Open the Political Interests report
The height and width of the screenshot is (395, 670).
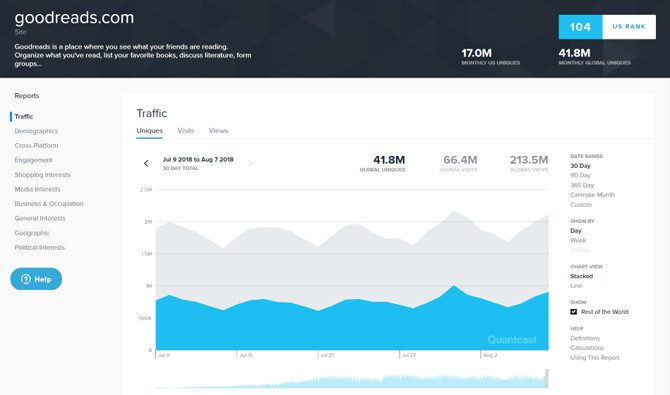click(x=39, y=247)
